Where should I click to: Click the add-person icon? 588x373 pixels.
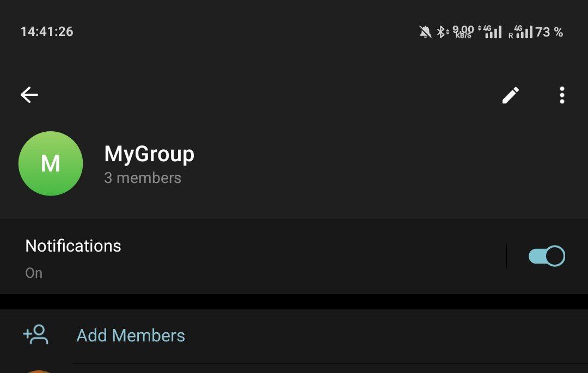coord(36,334)
